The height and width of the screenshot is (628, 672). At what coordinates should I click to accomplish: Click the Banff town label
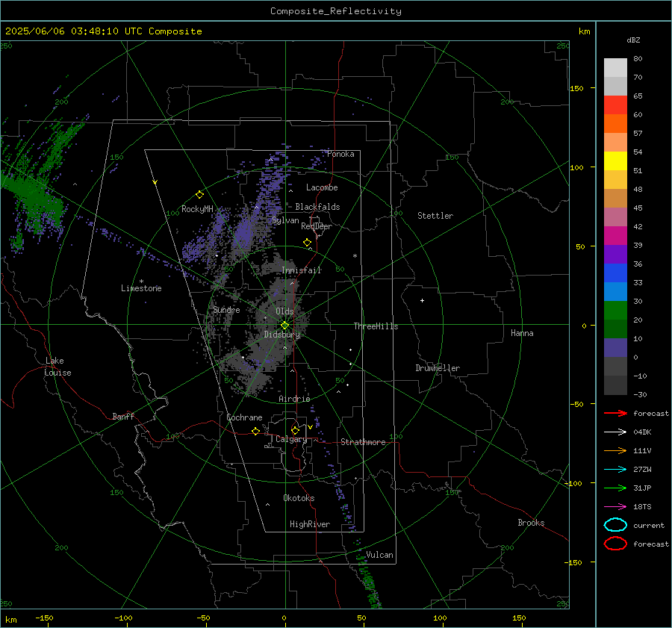[x=123, y=416]
